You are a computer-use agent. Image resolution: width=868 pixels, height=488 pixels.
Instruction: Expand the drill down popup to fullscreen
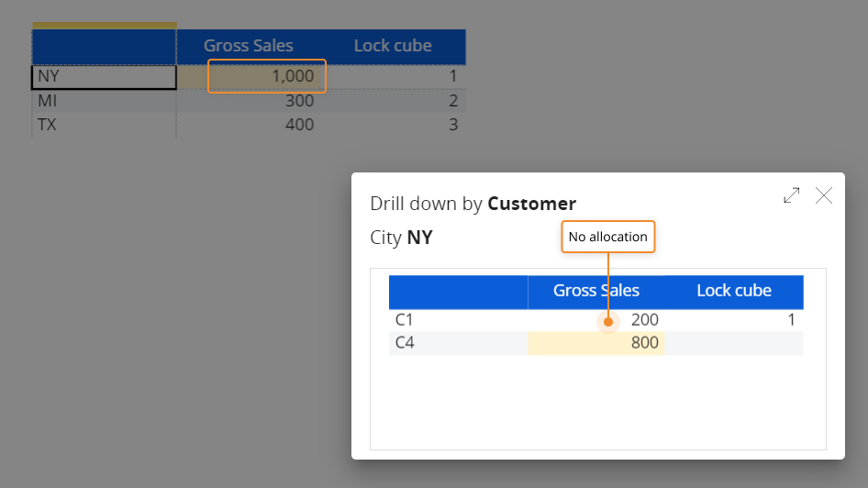tap(791, 195)
